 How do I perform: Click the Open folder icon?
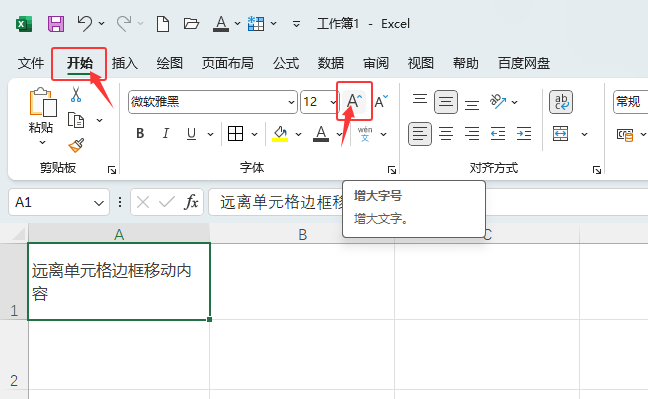point(191,24)
